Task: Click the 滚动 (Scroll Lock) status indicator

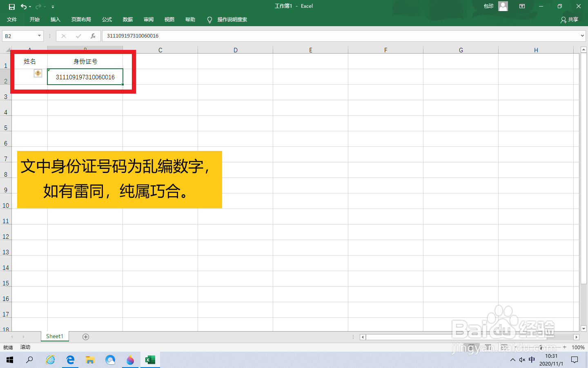Action: click(x=24, y=347)
